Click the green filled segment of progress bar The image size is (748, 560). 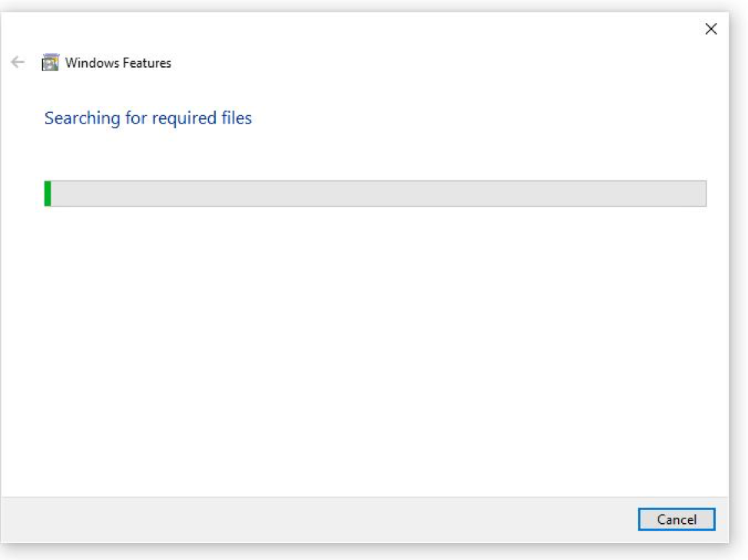click(48, 193)
